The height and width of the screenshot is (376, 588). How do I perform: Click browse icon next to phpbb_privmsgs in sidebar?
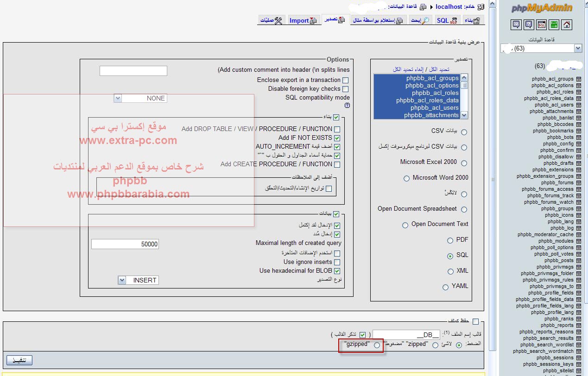(x=578, y=267)
